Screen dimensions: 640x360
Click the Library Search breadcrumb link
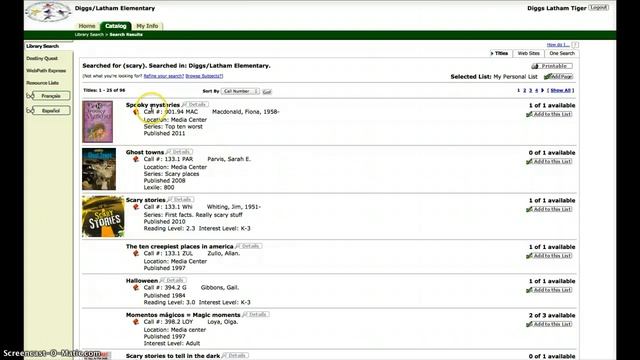pyautogui.click(x=89, y=35)
